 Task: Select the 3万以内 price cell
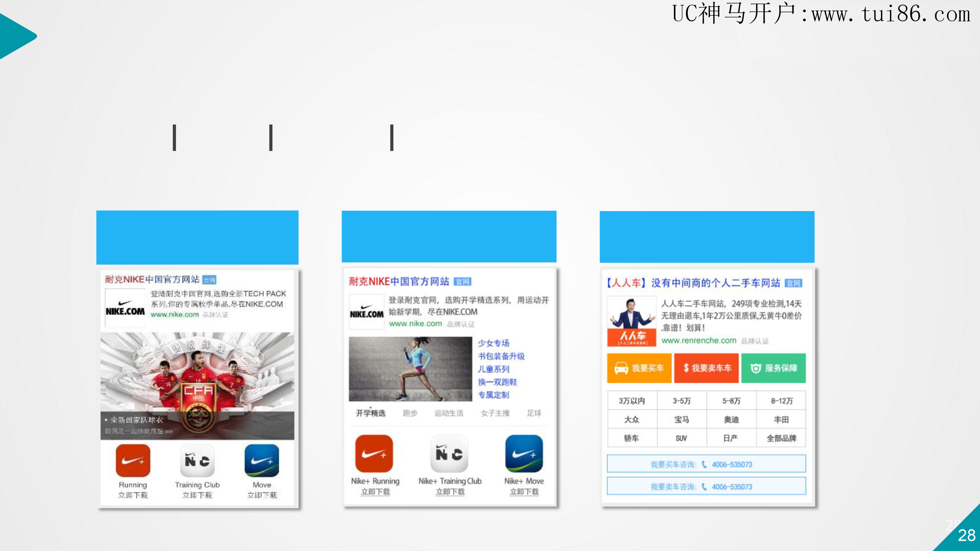(632, 401)
